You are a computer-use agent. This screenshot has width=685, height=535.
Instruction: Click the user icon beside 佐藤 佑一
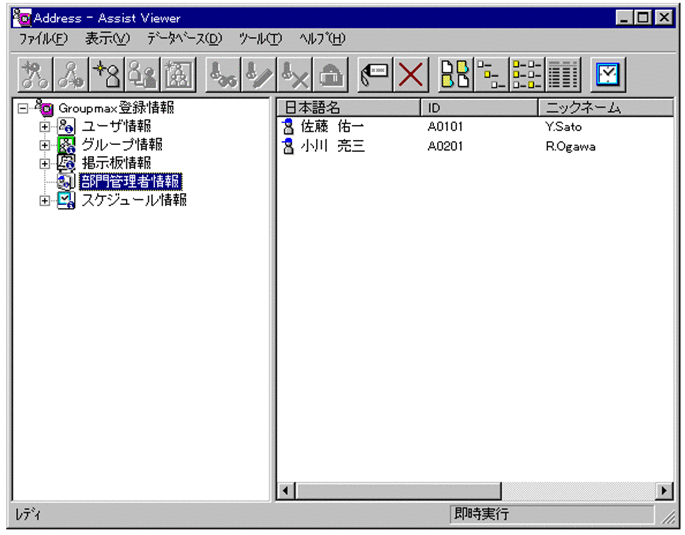click(288, 127)
